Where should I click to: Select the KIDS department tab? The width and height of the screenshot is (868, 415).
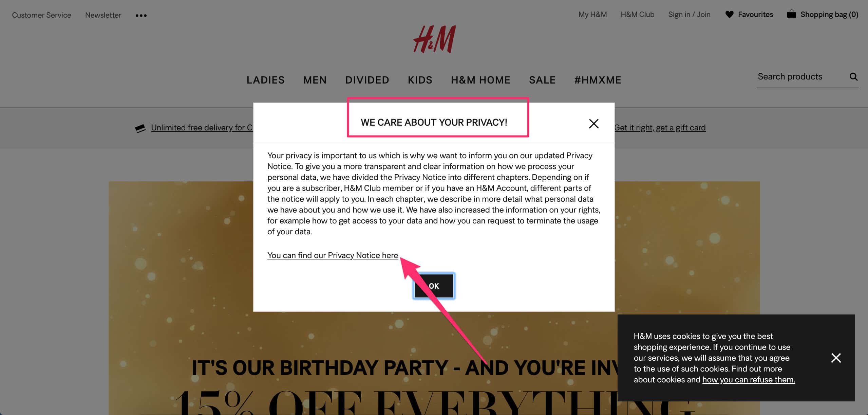click(x=420, y=79)
